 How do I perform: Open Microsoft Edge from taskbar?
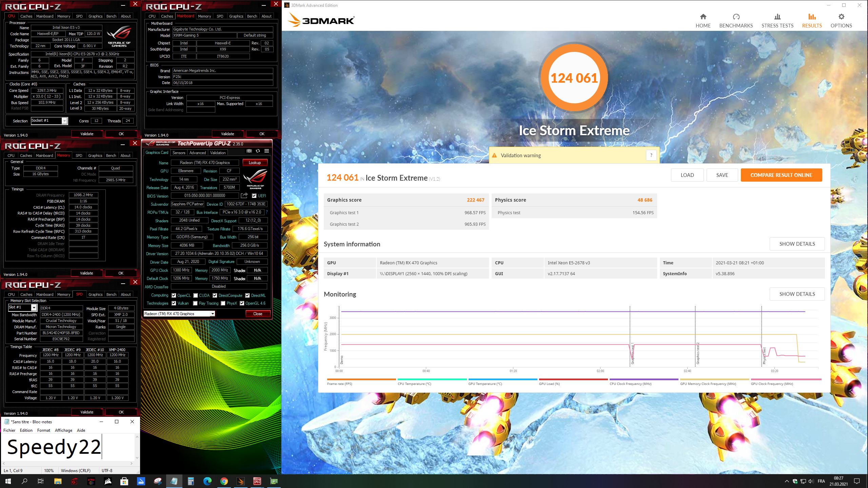tap(207, 481)
